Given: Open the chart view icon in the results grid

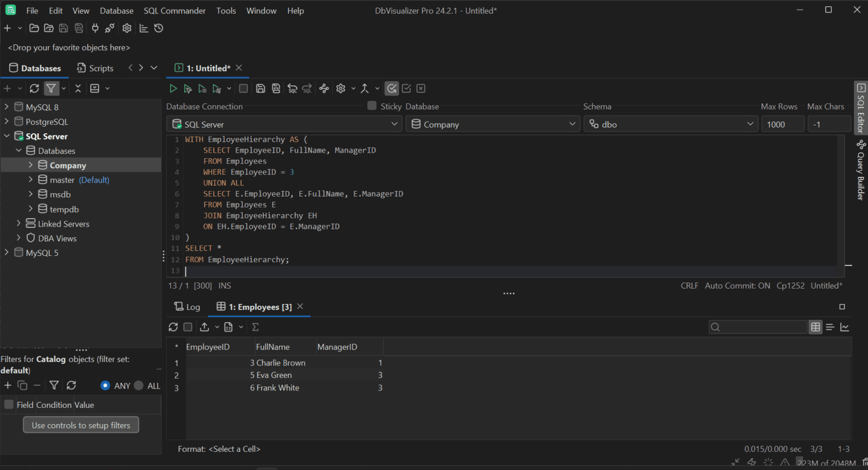Looking at the screenshot, I should 845,327.
